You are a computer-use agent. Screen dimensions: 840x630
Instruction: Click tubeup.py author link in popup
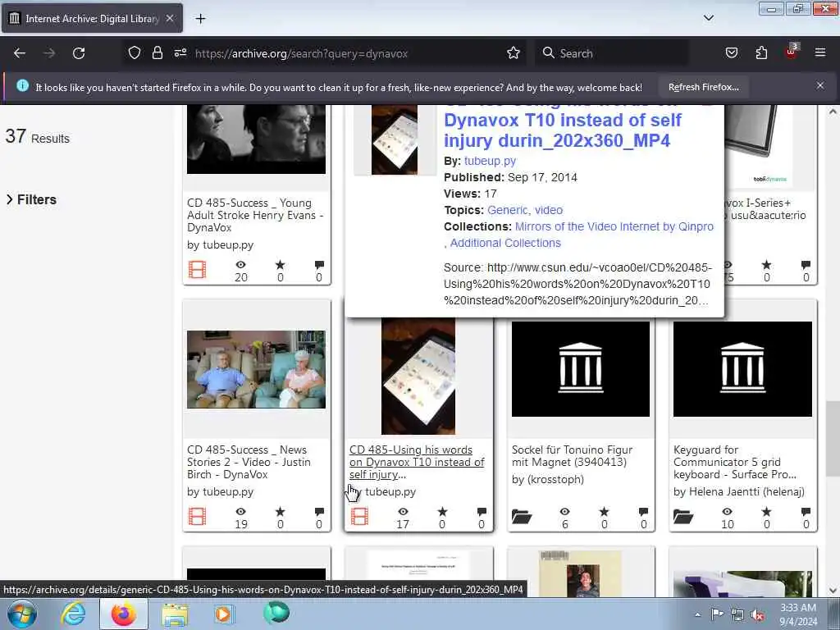point(490,161)
